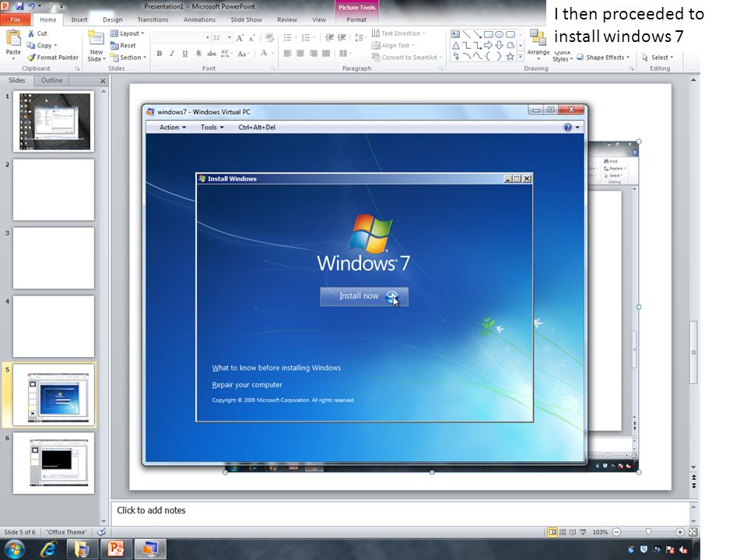The image size is (747, 560).
Task: Center text in Paragraph group
Action: pos(300,54)
